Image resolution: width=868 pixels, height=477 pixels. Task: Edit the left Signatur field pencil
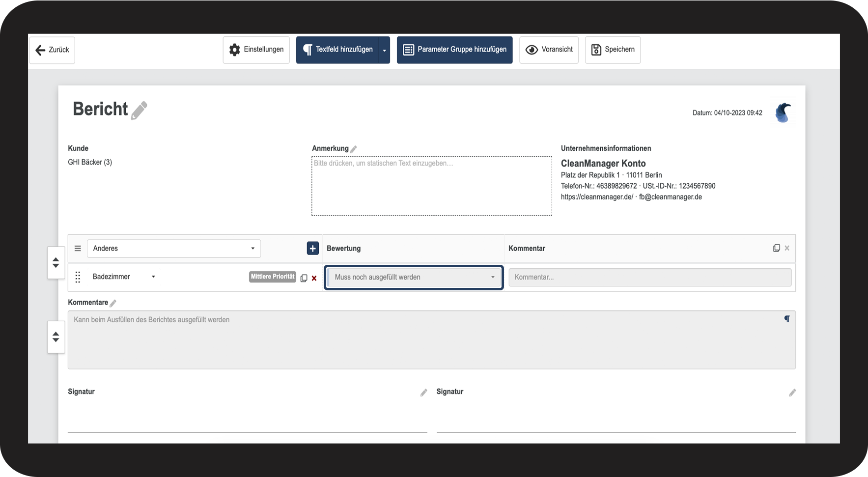click(423, 393)
